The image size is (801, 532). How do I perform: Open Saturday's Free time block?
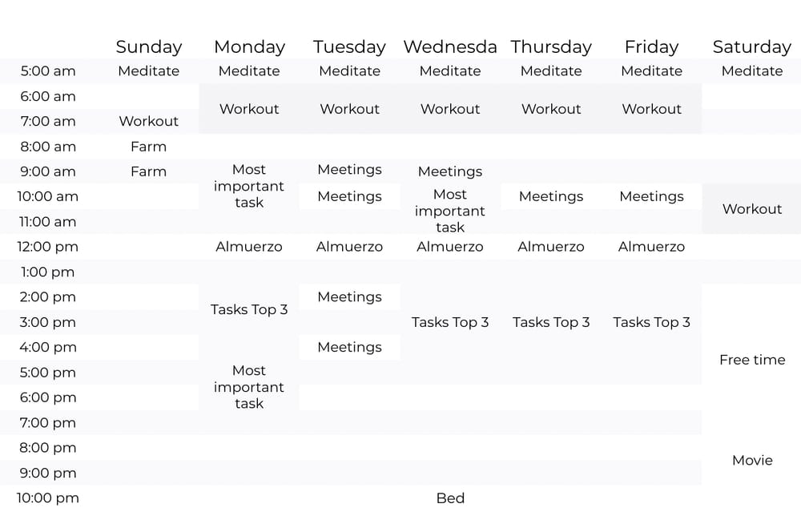pos(752,360)
